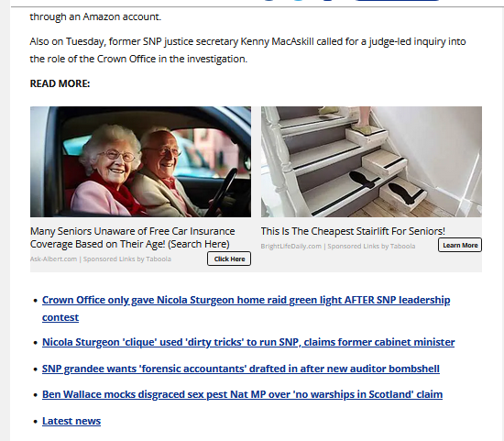Open SNP grandee 'forensic accountants' article link
The image size is (504, 441).
tap(241, 369)
